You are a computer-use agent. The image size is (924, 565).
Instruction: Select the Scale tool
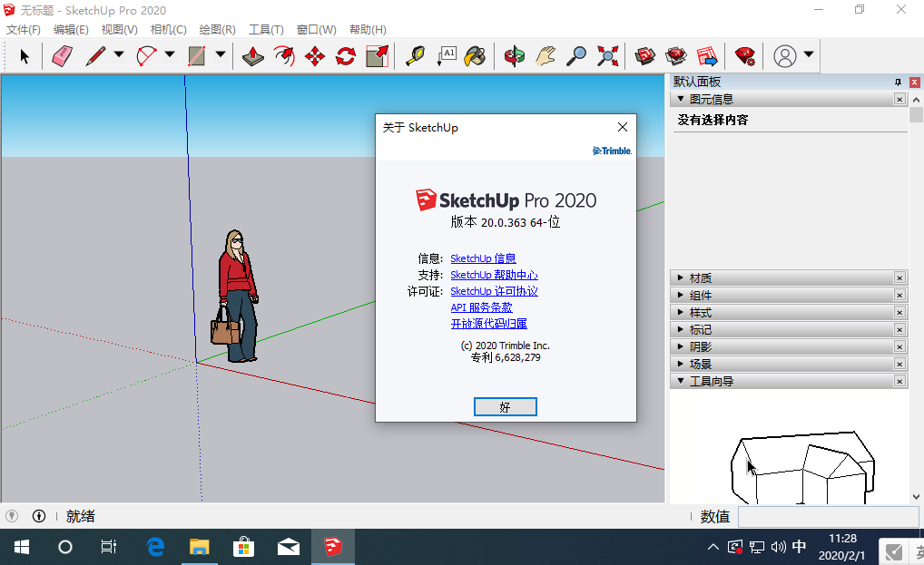click(x=378, y=56)
